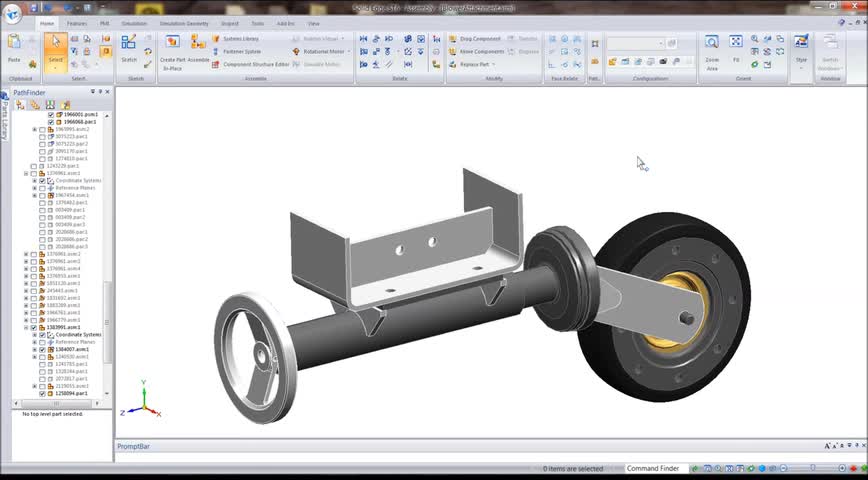This screenshot has height=480, width=868.
Task: Click the PathFinder horizontal scrollbar
Action: pos(57,404)
